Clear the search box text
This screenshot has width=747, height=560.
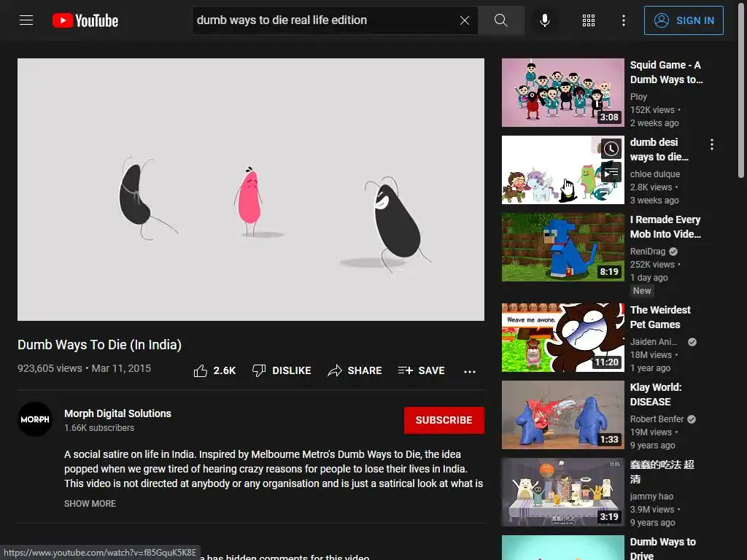465,20
